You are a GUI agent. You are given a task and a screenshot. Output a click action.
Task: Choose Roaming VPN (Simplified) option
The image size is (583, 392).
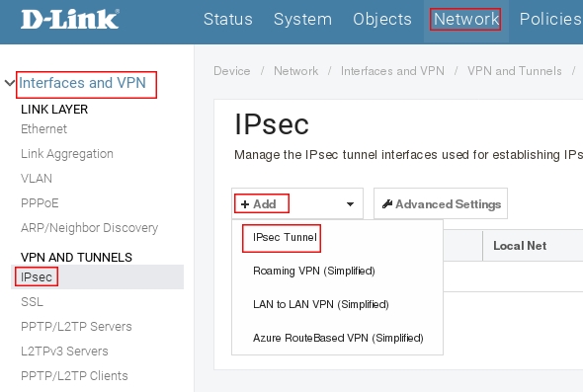pyautogui.click(x=314, y=271)
